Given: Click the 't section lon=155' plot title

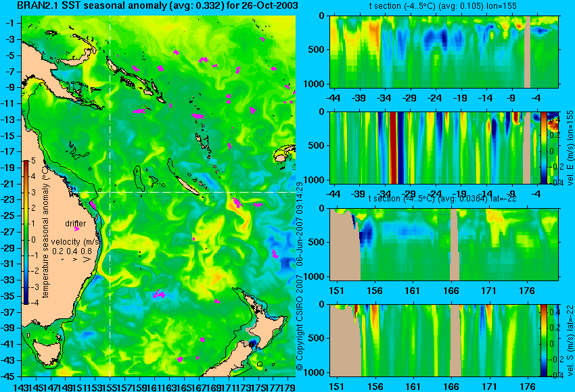Looking at the screenshot, I should click(x=442, y=6).
